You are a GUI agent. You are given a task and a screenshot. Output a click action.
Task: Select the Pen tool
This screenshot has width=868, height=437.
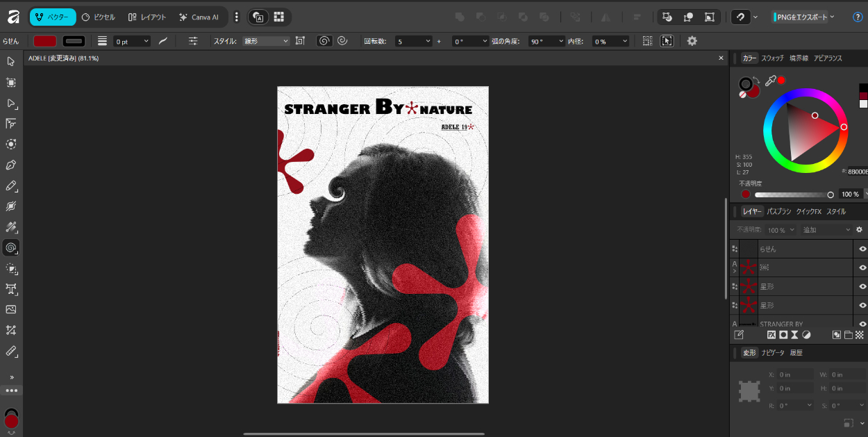pyautogui.click(x=11, y=165)
